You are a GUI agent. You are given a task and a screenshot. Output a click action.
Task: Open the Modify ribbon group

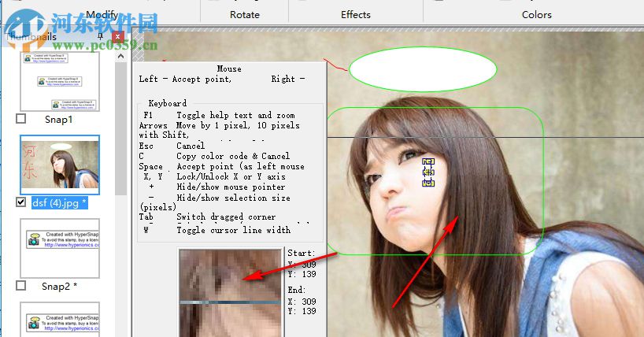[x=102, y=15]
